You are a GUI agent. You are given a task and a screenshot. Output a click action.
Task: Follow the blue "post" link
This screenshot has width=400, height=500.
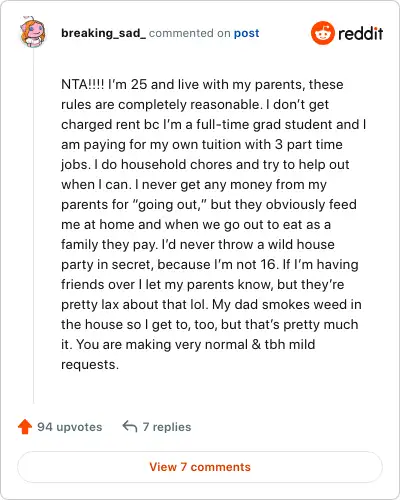pyautogui.click(x=246, y=33)
